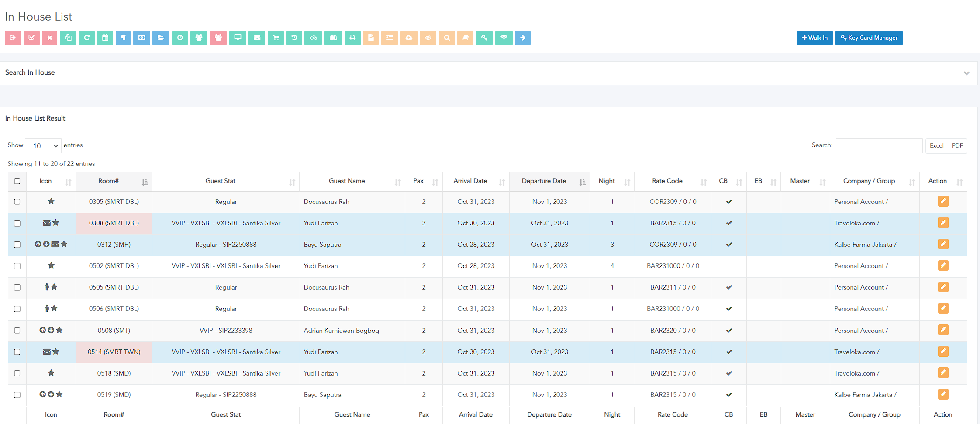Image resolution: width=980 pixels, height=424 pixels.
Task: Open the Key Card Manager
Action: click(869, 38)
